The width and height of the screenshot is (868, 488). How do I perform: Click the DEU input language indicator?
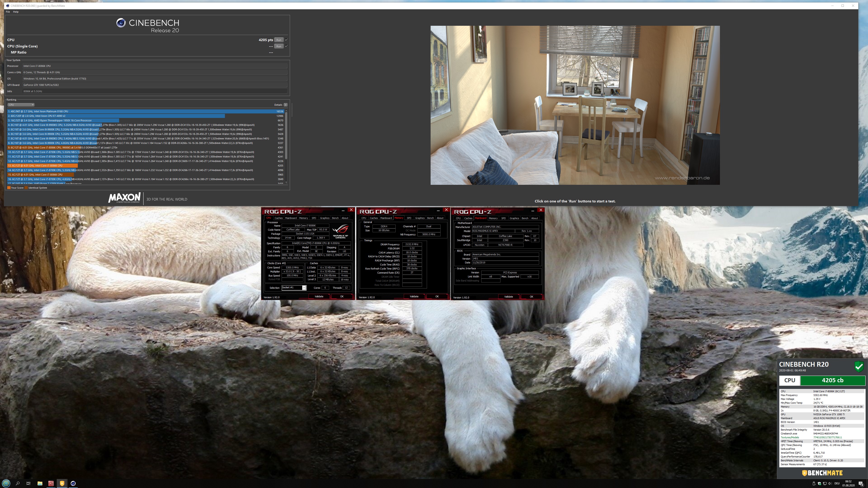[837, 484]
